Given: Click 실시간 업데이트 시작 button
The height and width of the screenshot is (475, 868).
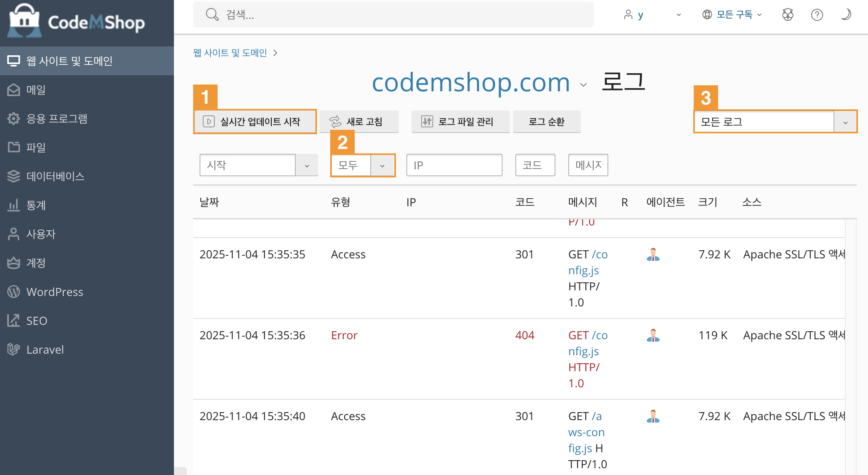Looking at the screenshot, I should point(255,121).
